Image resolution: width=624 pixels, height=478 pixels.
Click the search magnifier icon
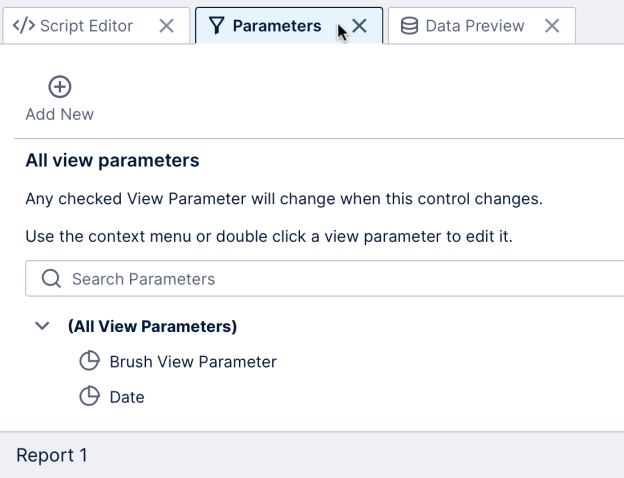51,278
